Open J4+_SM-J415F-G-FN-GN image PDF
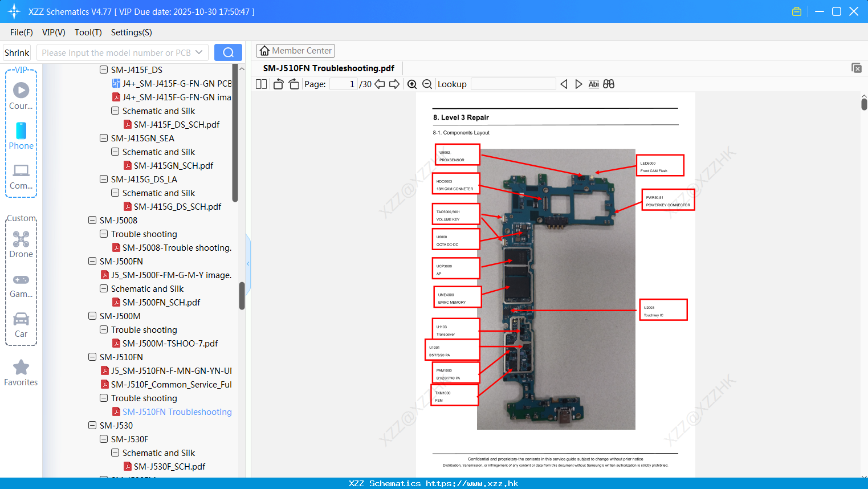868x489 pixels. point(172,97)
